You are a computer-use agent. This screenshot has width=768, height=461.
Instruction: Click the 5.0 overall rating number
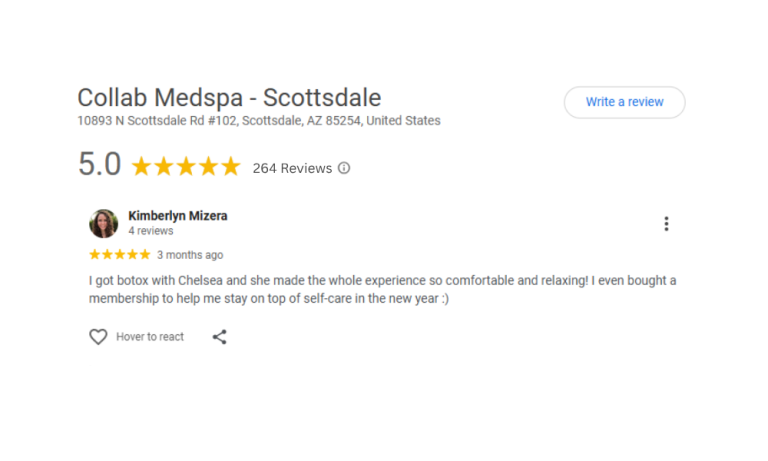100,165
